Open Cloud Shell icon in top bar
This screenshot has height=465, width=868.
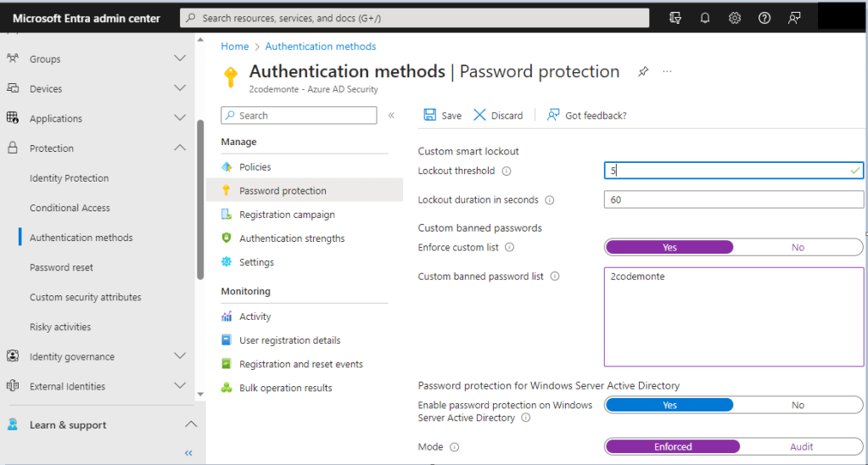point(675,18)
